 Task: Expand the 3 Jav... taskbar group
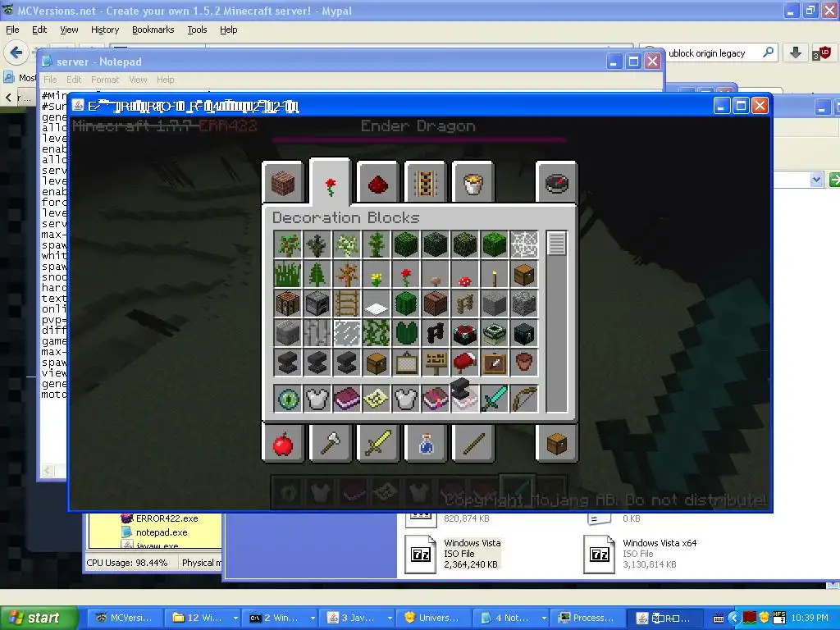coord(390,618)
